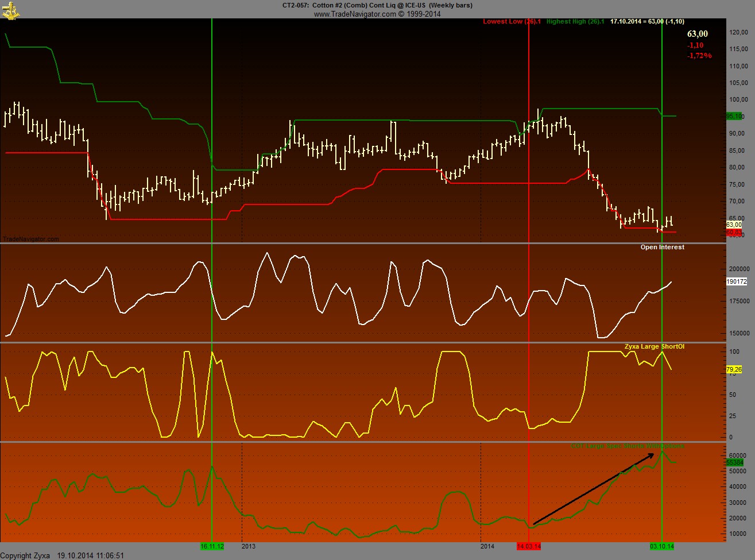Screen dimensions: 755x560
Task: Click the 100,00 price axis label
Action: tap(738, 100)
